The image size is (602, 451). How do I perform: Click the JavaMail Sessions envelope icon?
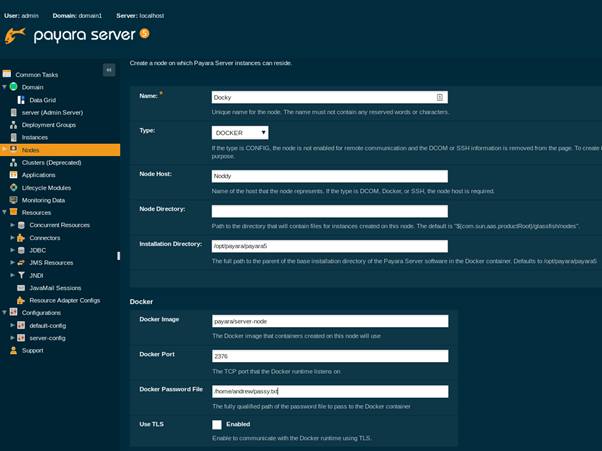point(21,288)
